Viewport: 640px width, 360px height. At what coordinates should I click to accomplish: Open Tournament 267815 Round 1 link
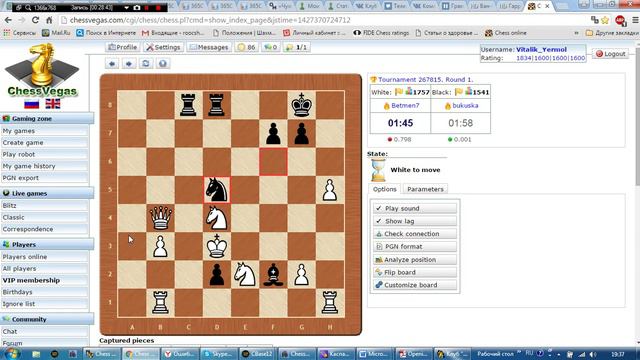point(425,80)
